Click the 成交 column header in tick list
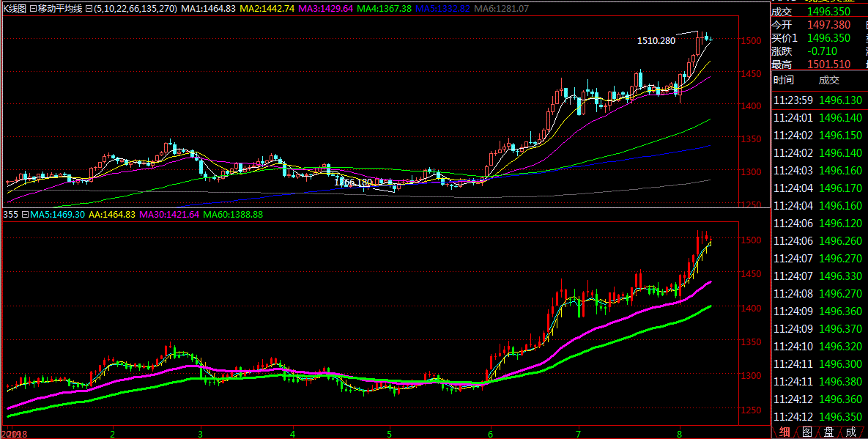868x439 pixels. click(x=829, y=80)
